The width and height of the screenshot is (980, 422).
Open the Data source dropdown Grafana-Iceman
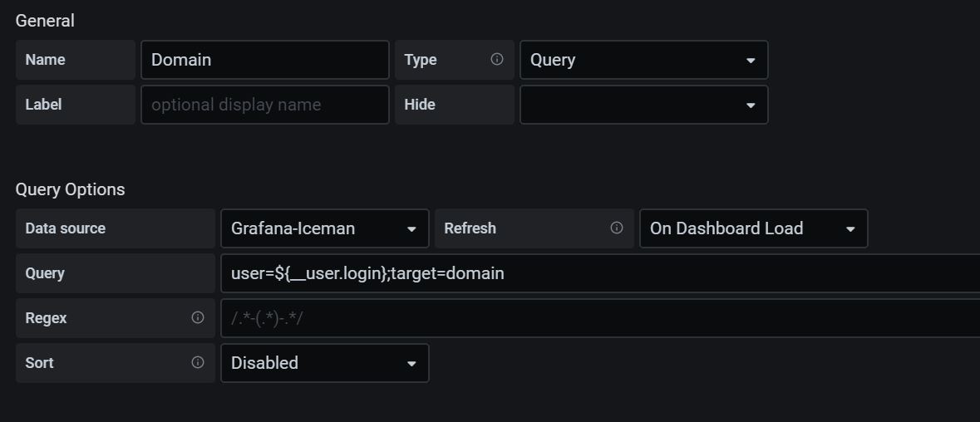pyautogui.click(x=325, y=228)
